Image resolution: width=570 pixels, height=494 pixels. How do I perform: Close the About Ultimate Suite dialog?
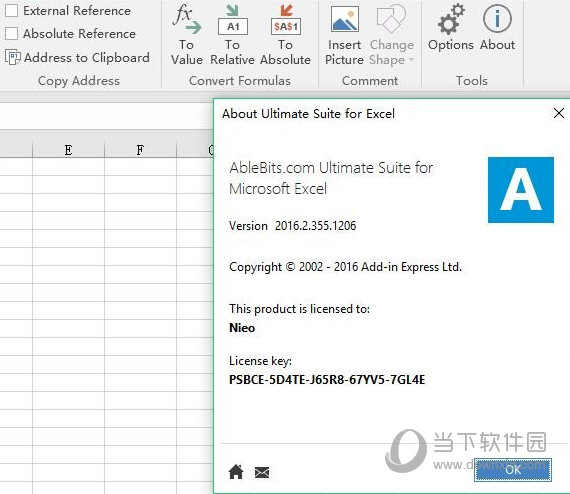click(559, 113)
